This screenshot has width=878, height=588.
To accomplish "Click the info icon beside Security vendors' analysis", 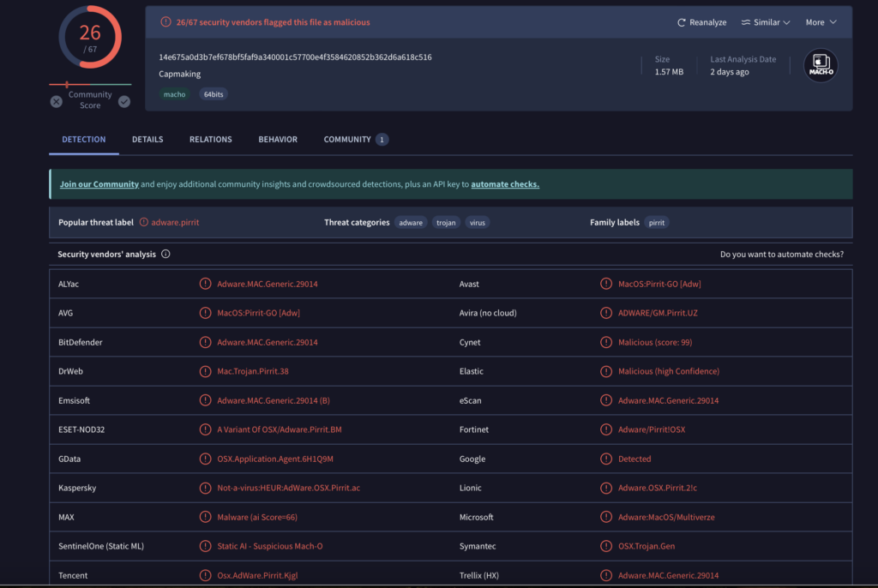I will tap(165, 255).
